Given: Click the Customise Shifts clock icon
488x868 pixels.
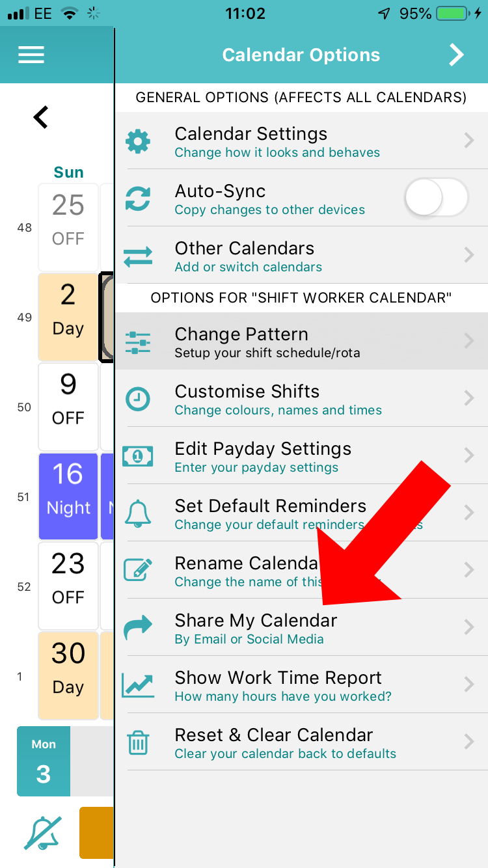Looking at the screenshot, I should click(138, 398).
